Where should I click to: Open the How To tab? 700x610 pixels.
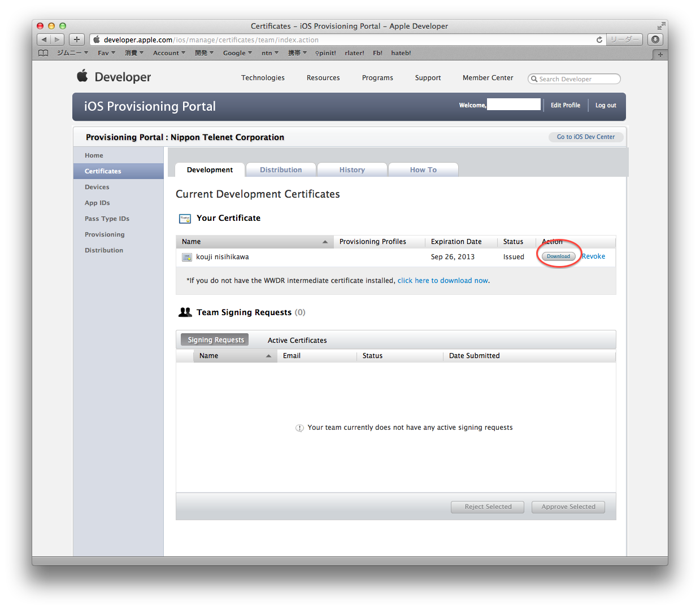click(x=423, y=170)
